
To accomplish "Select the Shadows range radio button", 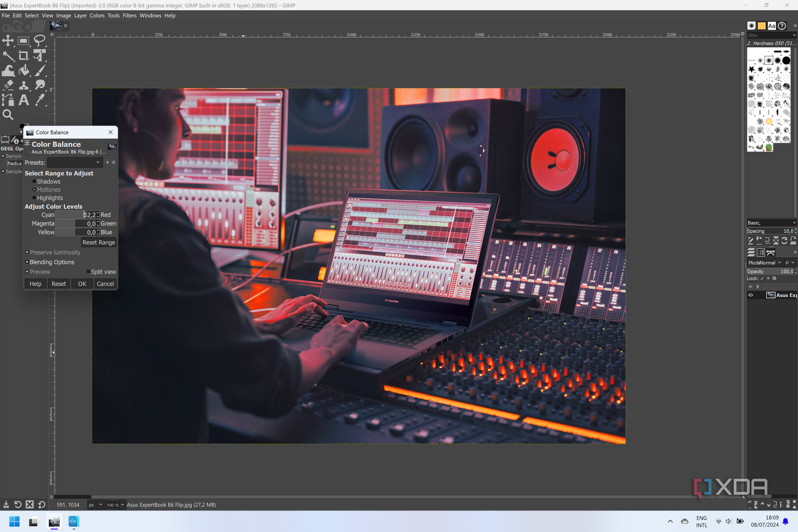I will (33, 181).
